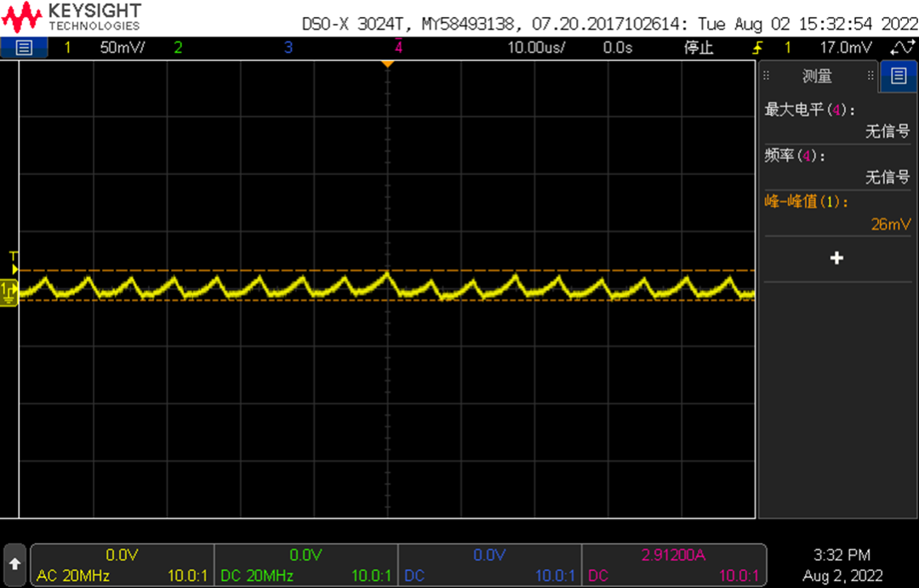Click the orange trigger time reference marker
This screenshot has height=588, width=919.
click(387, 64)
